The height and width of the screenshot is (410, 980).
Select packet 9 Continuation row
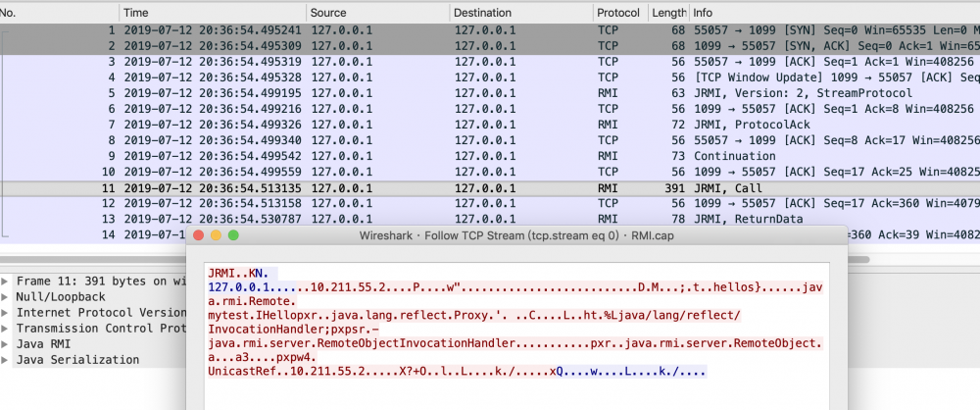click(490, 156)
